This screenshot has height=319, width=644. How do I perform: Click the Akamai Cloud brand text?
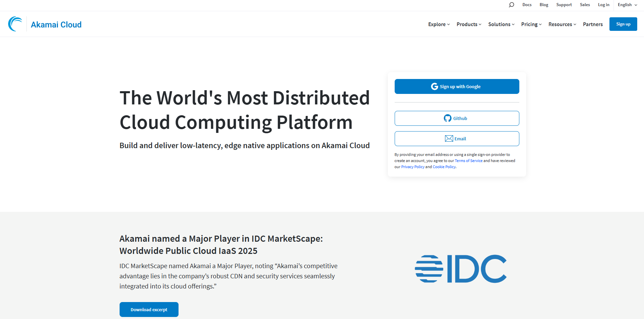point(56,24)
